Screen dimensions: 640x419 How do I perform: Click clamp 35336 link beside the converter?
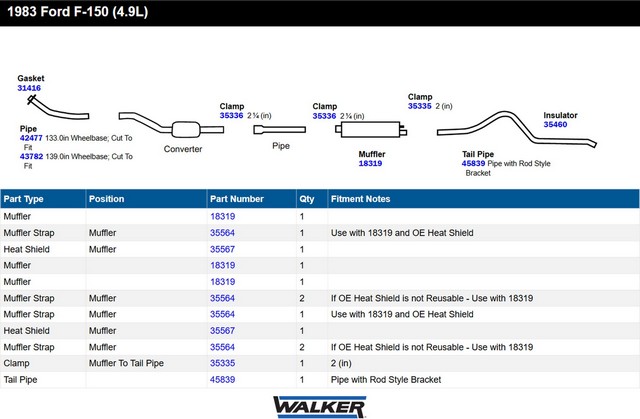(x=231, y=115)
